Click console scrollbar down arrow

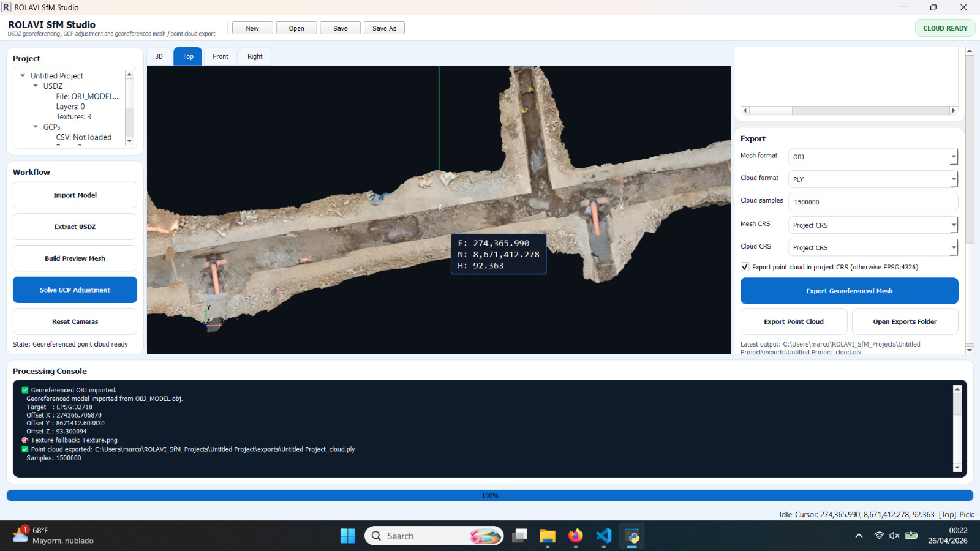tap(957, 468)
